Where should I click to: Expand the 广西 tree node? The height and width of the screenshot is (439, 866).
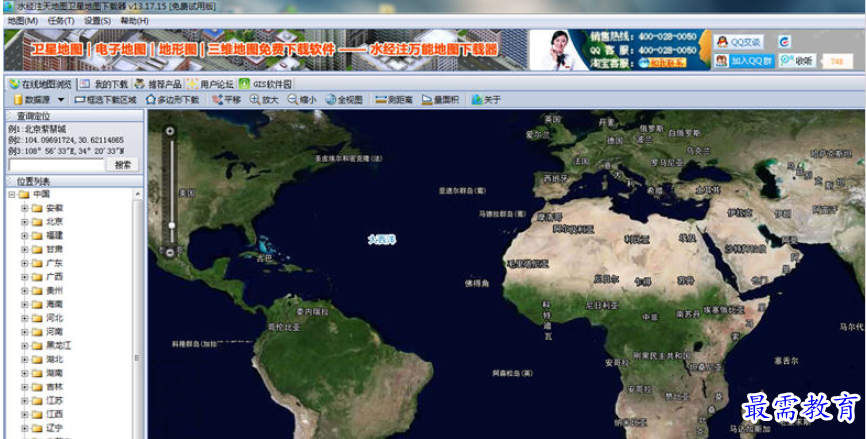tap(24, 277)
